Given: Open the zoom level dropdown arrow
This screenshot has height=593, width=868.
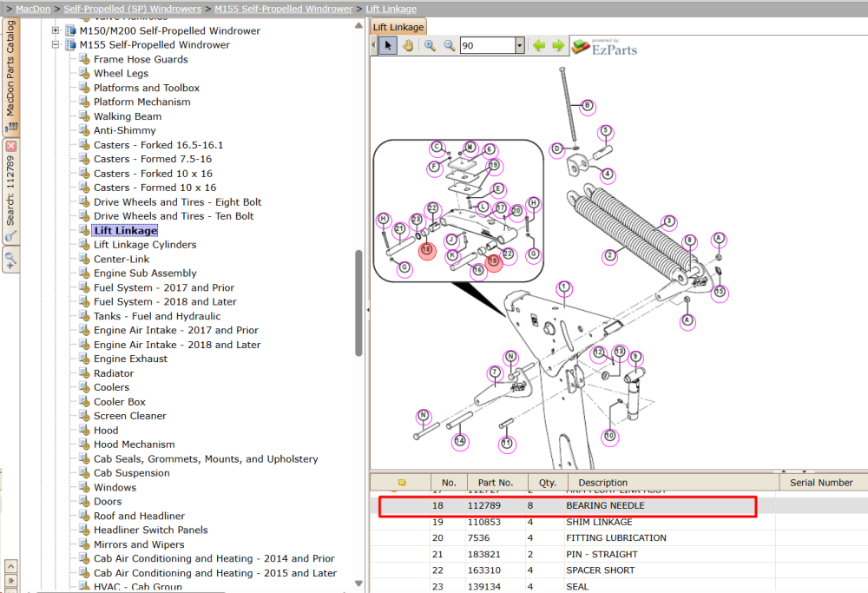Looking at the screenshot, I should [x=519, y=45].
